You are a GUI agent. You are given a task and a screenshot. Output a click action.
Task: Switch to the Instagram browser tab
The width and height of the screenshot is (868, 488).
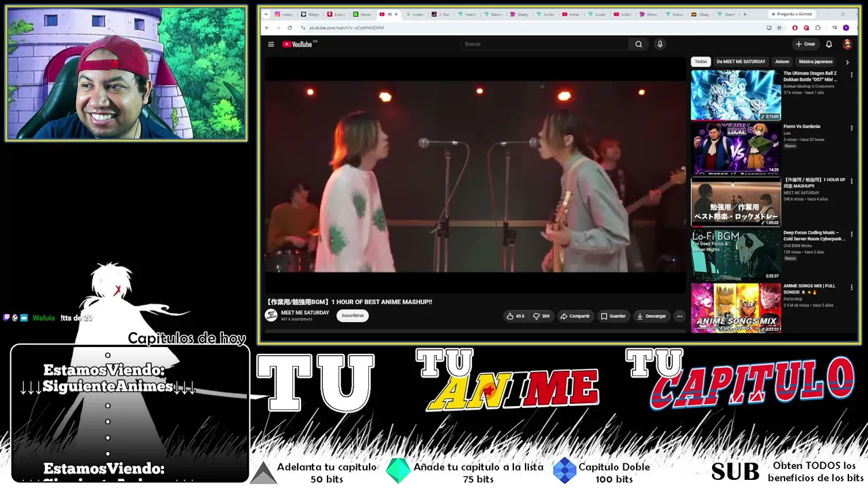point(283,14)
